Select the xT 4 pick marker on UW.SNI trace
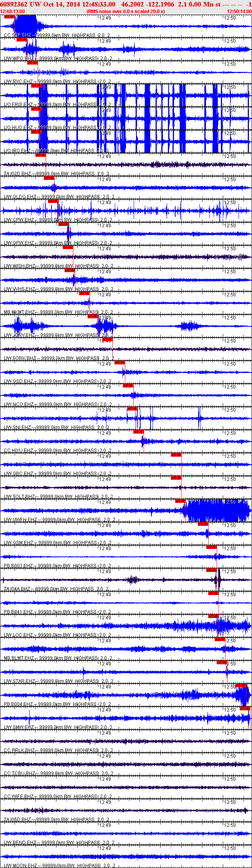Viewport: 252px width, 868px height. [133, 409]
